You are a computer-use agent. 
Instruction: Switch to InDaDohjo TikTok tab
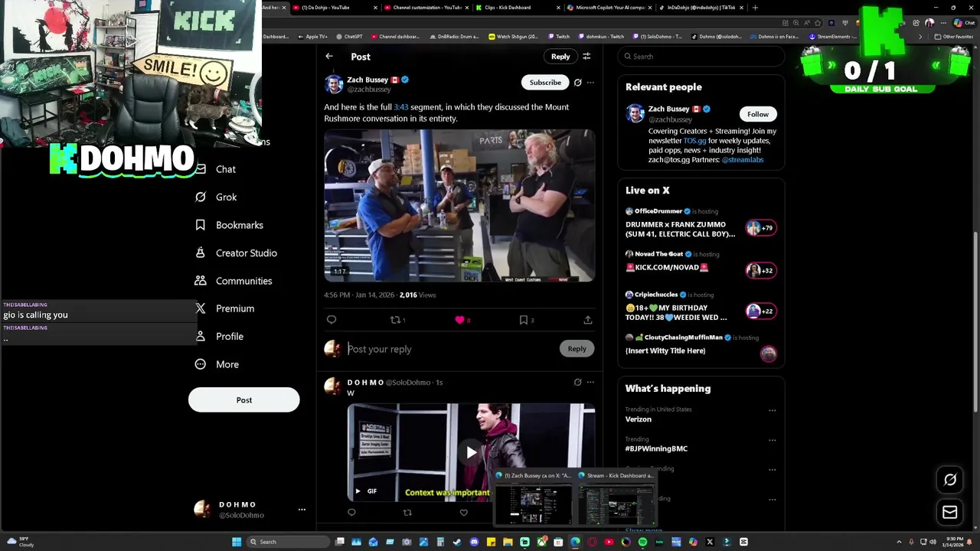701,8
